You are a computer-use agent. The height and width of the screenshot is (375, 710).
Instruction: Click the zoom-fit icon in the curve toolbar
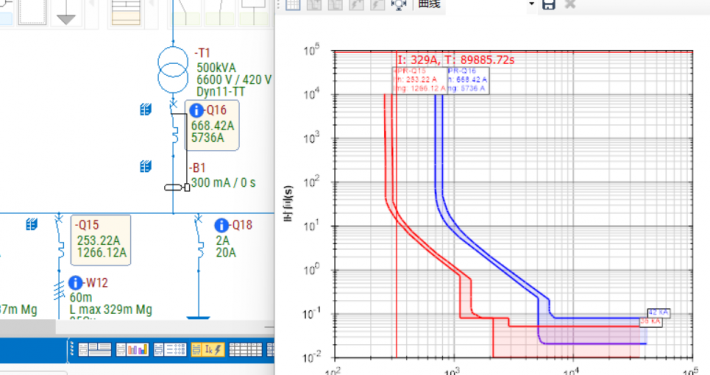[x=398, y=5]
